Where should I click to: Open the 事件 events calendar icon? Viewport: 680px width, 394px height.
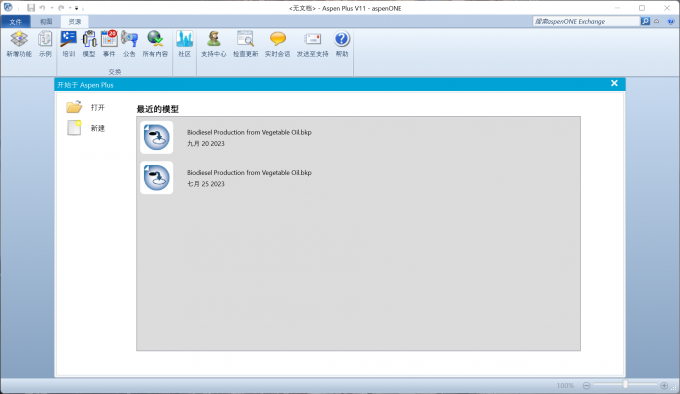109,44
